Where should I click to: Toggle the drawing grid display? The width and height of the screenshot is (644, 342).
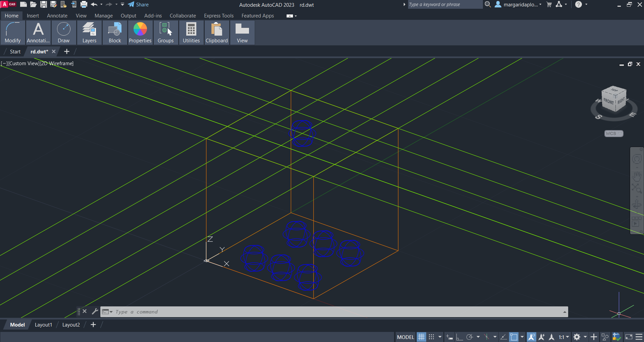click(x=421, y=337)
